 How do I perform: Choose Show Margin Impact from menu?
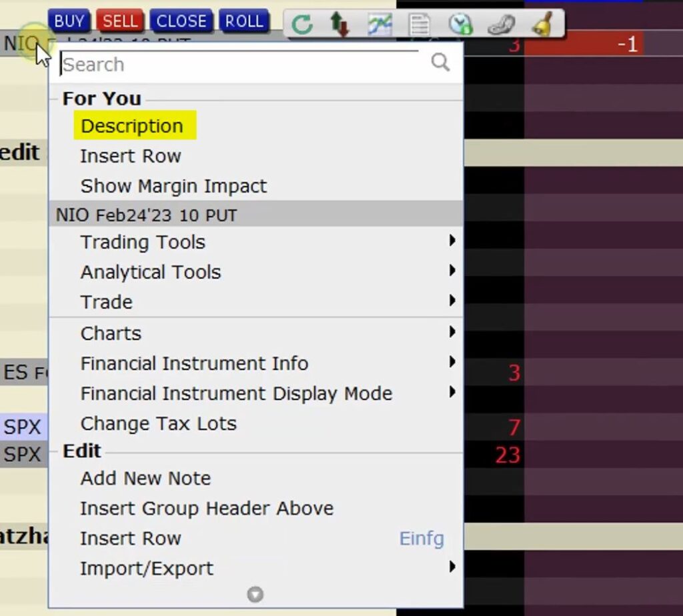173,186
